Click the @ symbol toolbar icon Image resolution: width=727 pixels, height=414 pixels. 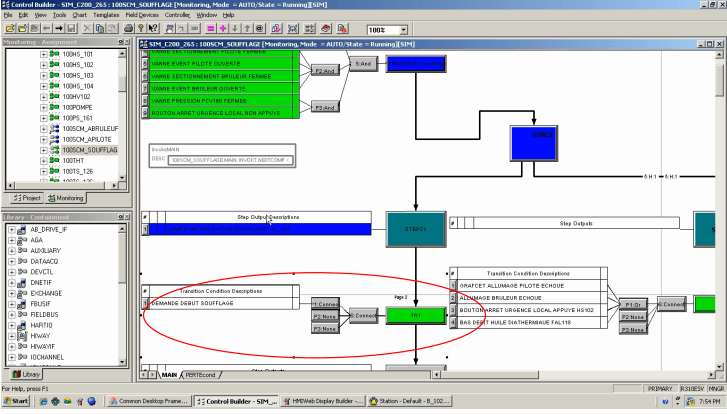tap(259, 29)
